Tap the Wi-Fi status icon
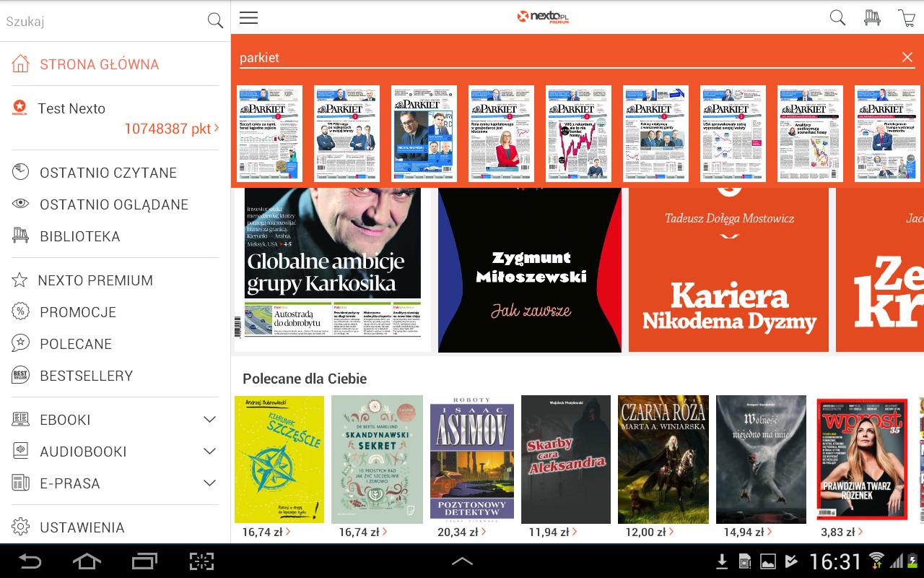 tap(876, 561)
